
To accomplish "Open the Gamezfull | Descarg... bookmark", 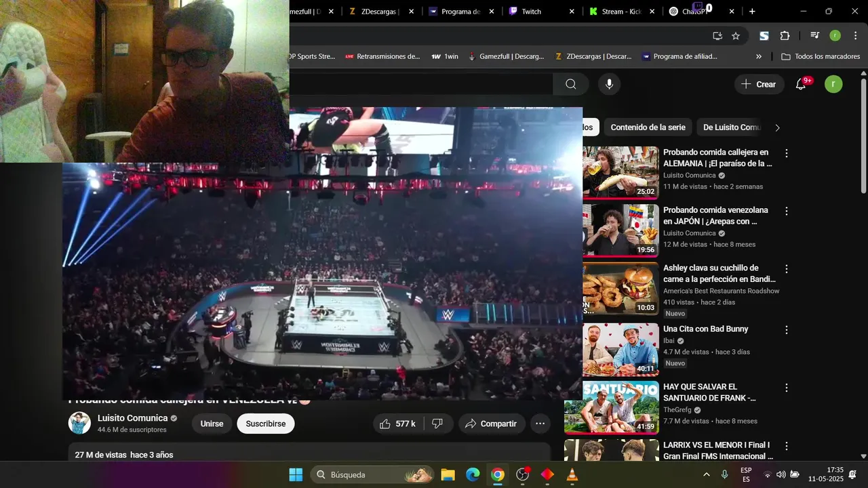I will 506,56.
